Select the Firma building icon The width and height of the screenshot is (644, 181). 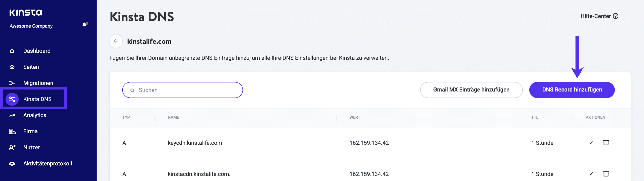[12, 131]
